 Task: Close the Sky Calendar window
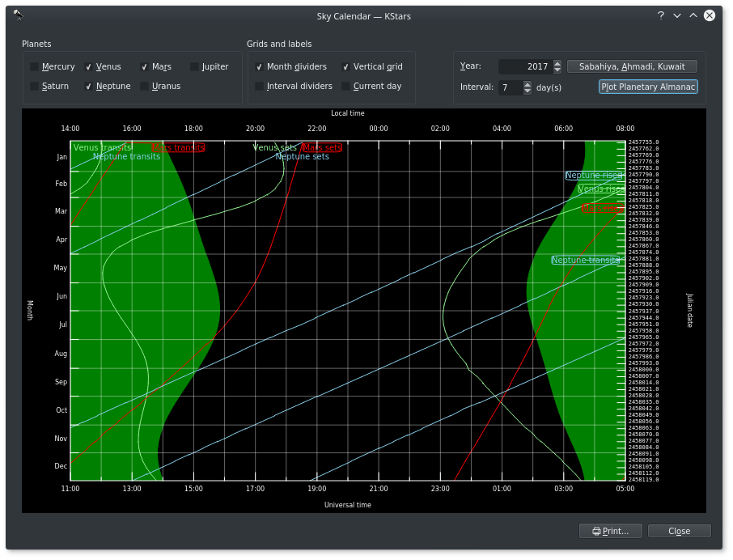(x=710, y=15)
